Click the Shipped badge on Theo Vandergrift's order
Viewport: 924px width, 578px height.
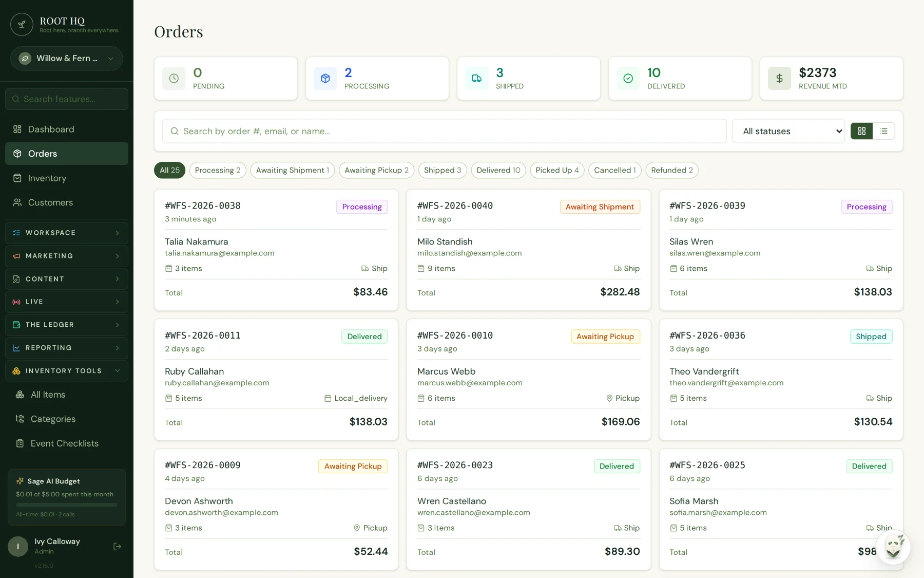(x=871, y=337)
